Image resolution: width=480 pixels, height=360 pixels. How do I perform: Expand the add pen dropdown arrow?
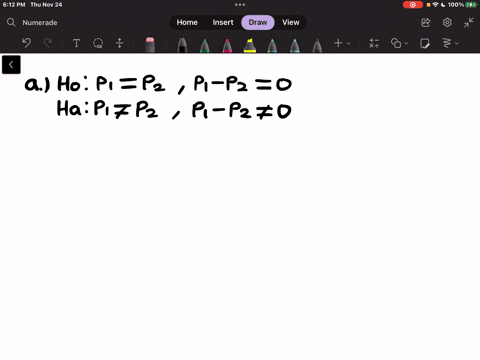348,43
